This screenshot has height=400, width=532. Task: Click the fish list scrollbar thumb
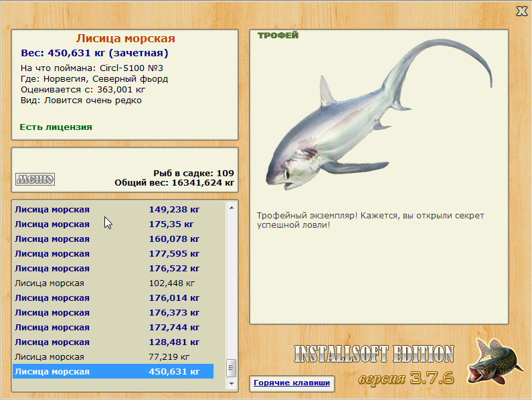[x=232, y=368]
